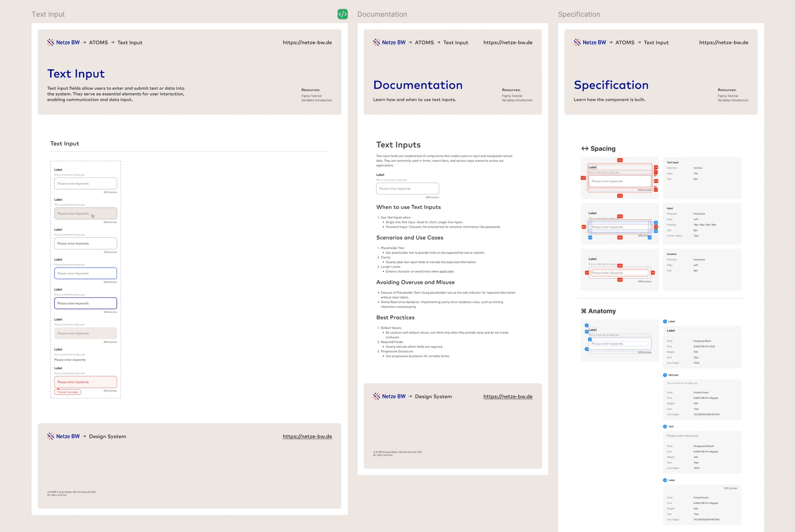
Task: Open Figma Tutorial resource in the Specification header
Action: (728, 96)
